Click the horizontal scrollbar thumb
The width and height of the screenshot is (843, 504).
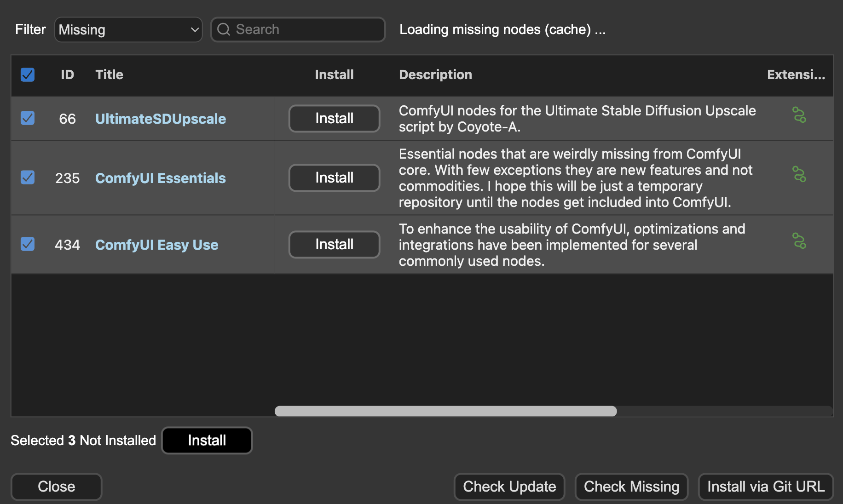point(445,411)
